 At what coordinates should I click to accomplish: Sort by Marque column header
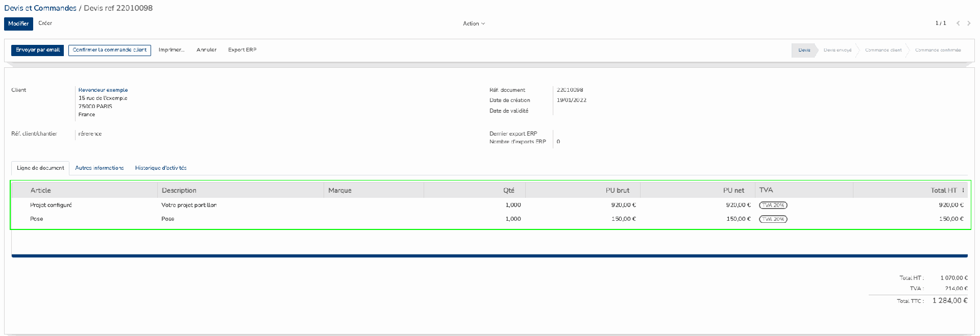tap(374, 190)
